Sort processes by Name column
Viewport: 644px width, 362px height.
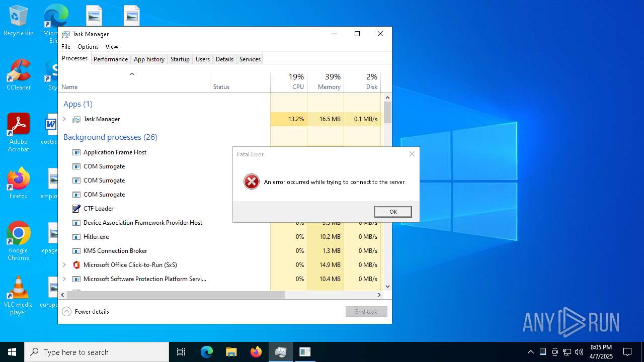(134, 82)
